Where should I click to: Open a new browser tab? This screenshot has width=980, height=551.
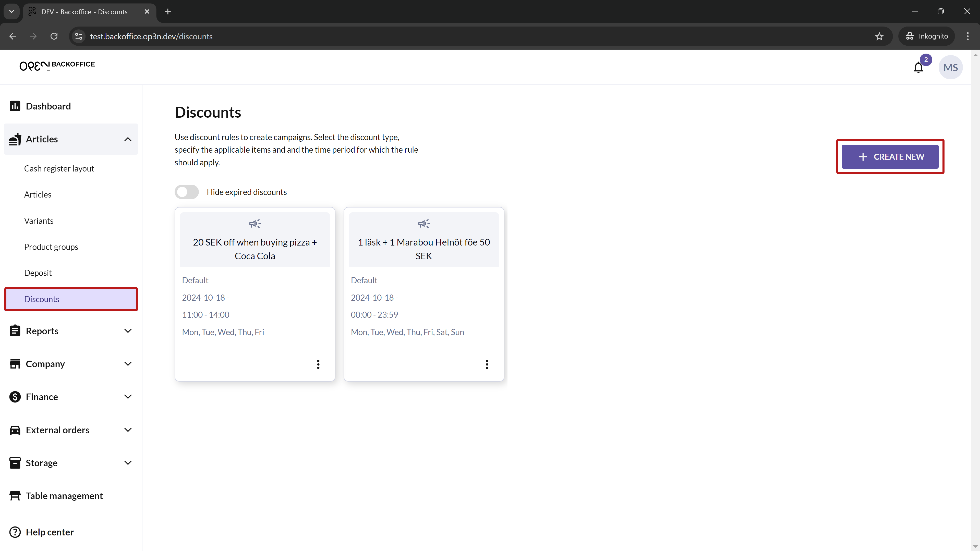(168, 12)
